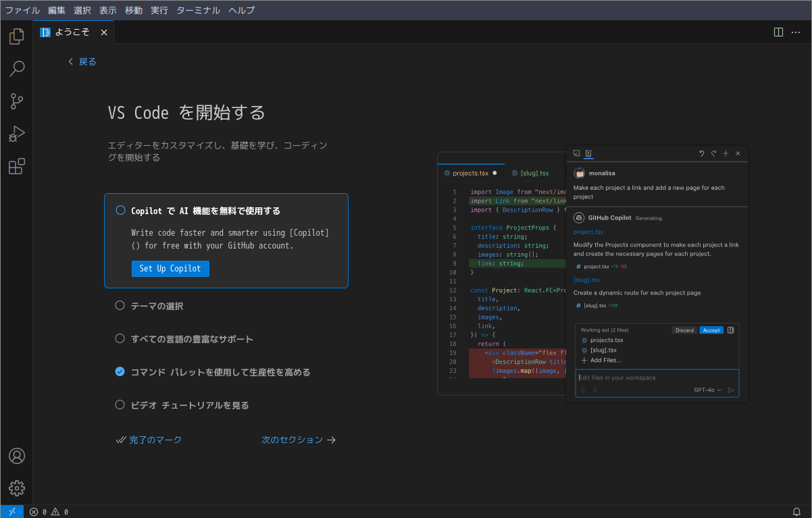Open the 編集 menu
Image resolution: width=812 pixels, height=518 pixels.
pos(57,10)
